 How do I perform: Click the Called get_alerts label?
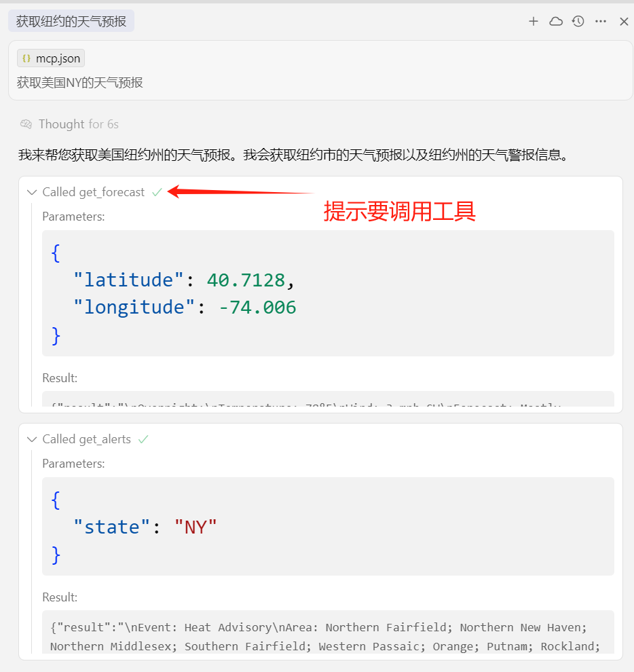click(x=87, y=439)
